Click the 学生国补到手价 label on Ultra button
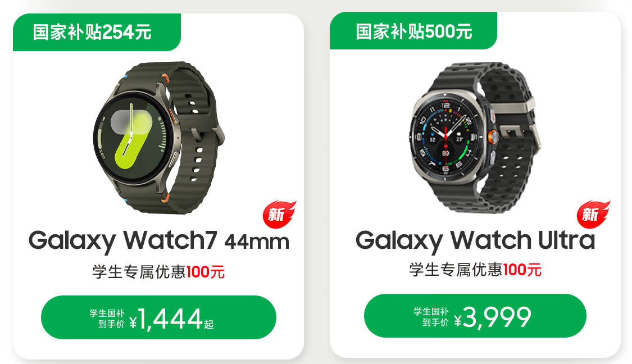This screenshot has width=632, height=364. point(431,317)
